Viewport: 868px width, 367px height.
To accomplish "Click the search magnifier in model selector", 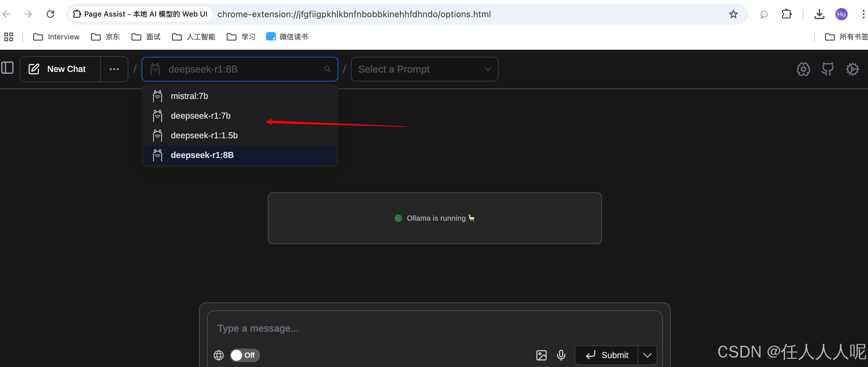I will coord(327,69).
